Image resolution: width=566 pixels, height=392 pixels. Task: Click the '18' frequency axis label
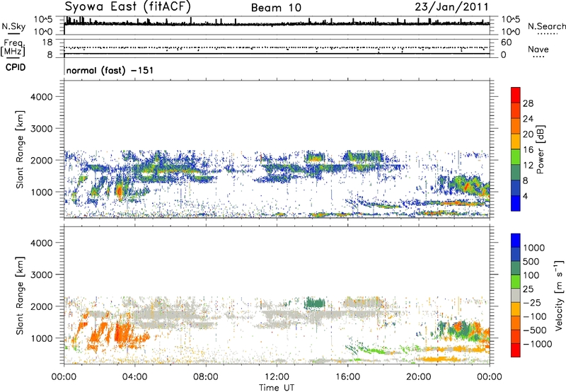click(47, 42)
